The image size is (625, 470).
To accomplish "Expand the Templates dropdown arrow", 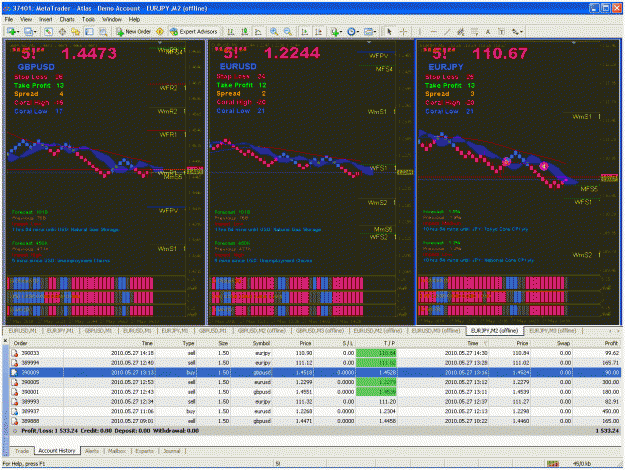I will [x=375, y=32].
